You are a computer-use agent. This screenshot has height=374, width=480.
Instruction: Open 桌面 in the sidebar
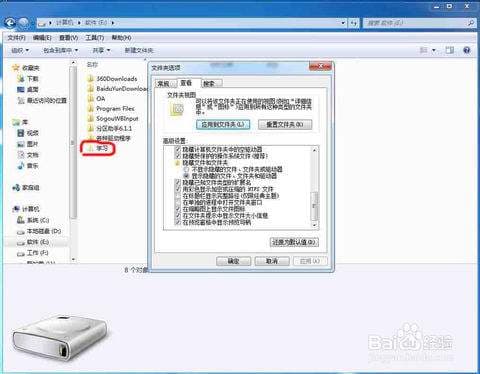[28, 89]
